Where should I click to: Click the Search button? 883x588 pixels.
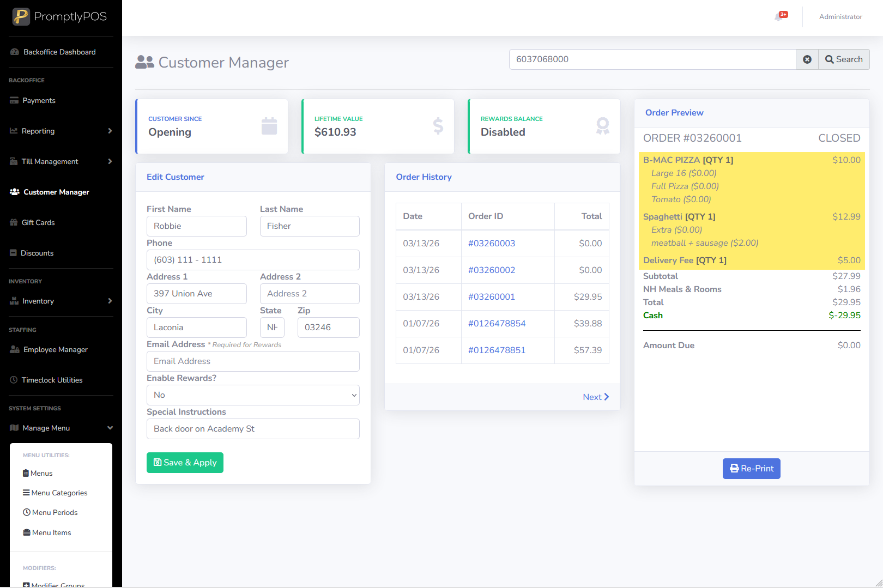tap(844, 59)
